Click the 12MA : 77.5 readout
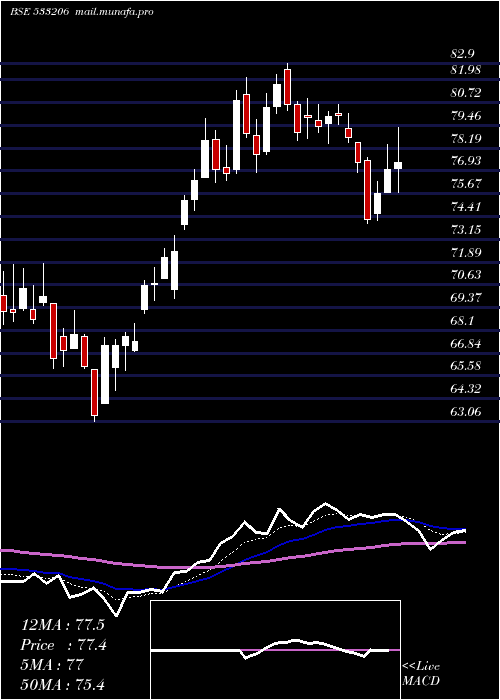This screenshot has height=700, width=500. 62,625
